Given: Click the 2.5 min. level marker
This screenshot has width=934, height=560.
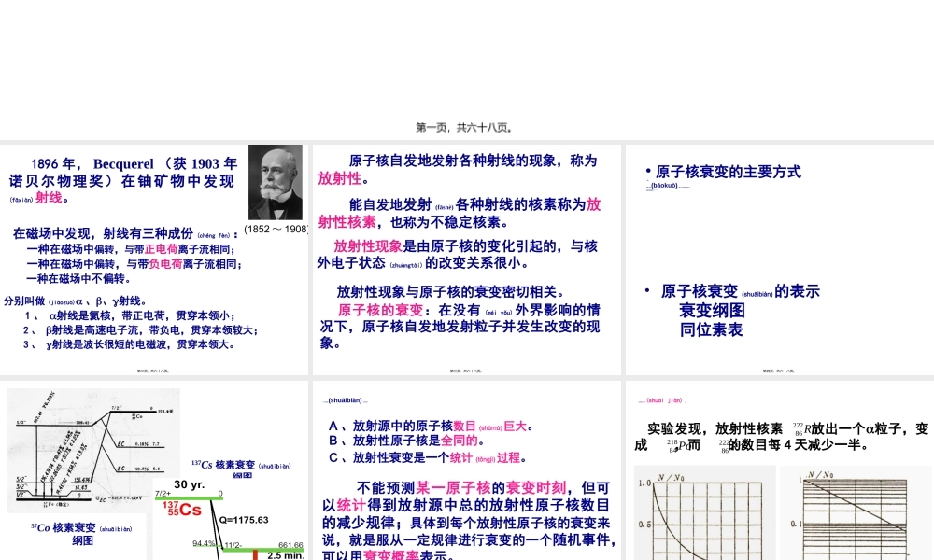Looking at the screenshot, I should (x=286, y=555).
